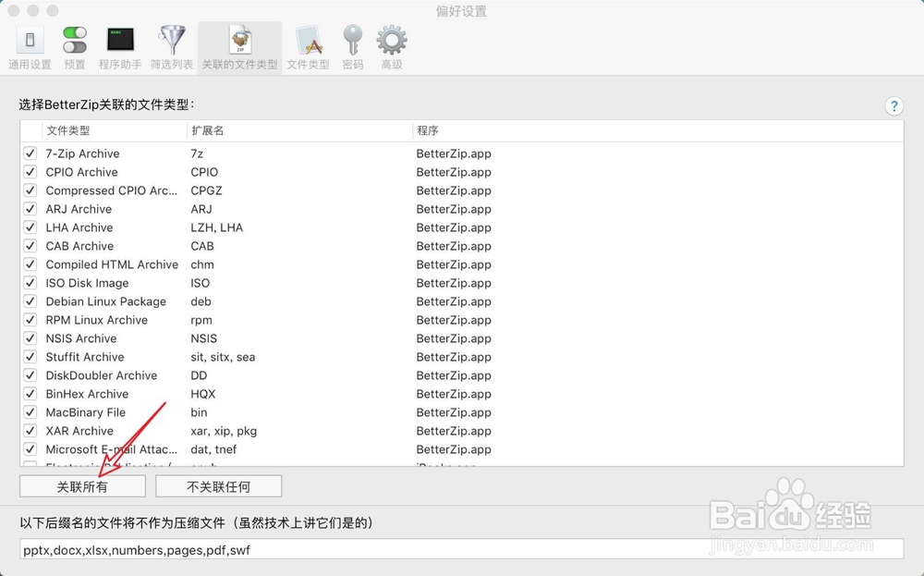This screenshot has height=576, width=924.
Task: Switch to the 筛选列表 tab label
Action: coord(172,65)
